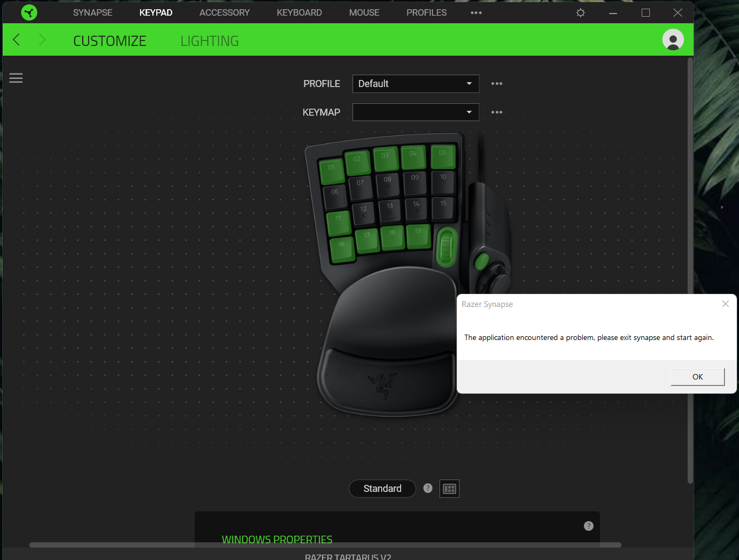Image resolution: width=739 pixels, height=560 pixels.
Task: Select keypad key 11
Action: point(338,223)
